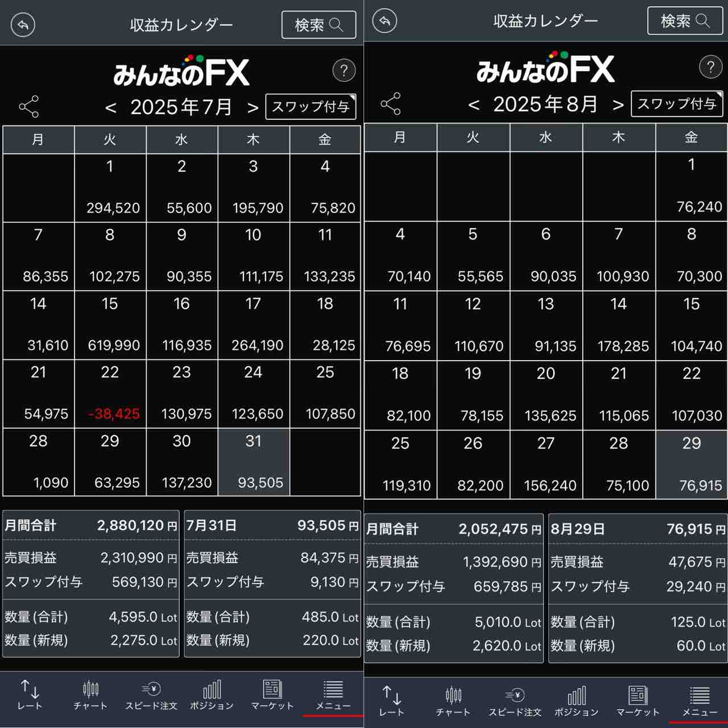Go to previous month from 2025年8月
Viewport: 728px width, 728px height.
473,105
